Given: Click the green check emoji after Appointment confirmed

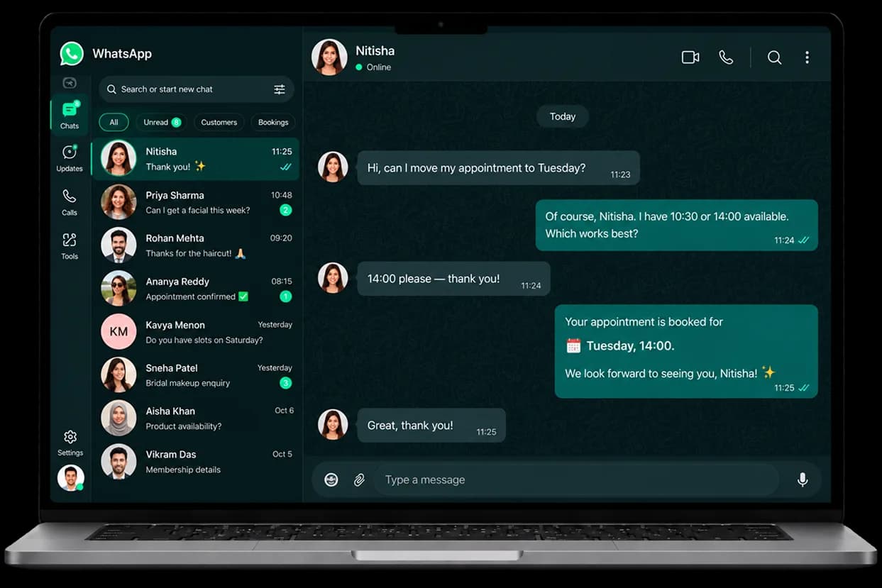Looking at the screenshot, I should [243, 296].
